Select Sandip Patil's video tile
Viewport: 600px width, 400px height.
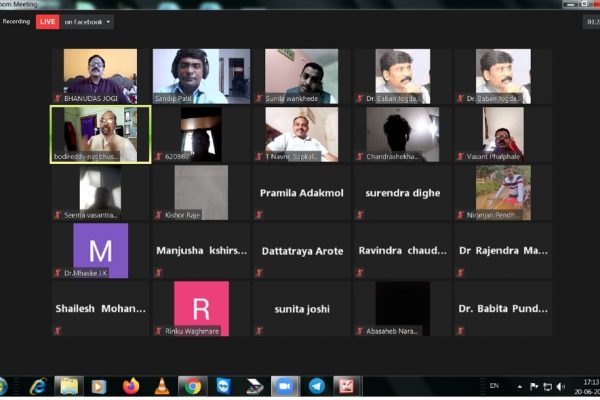click(x=201, y=76)
